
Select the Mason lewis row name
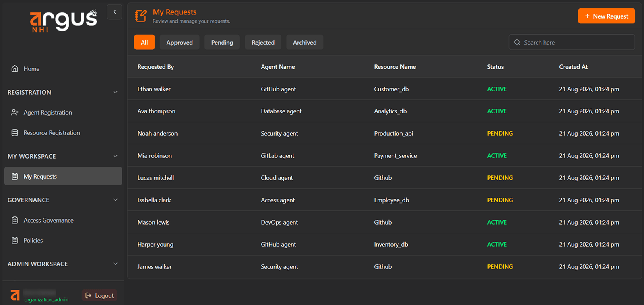(x=153, y=222)
